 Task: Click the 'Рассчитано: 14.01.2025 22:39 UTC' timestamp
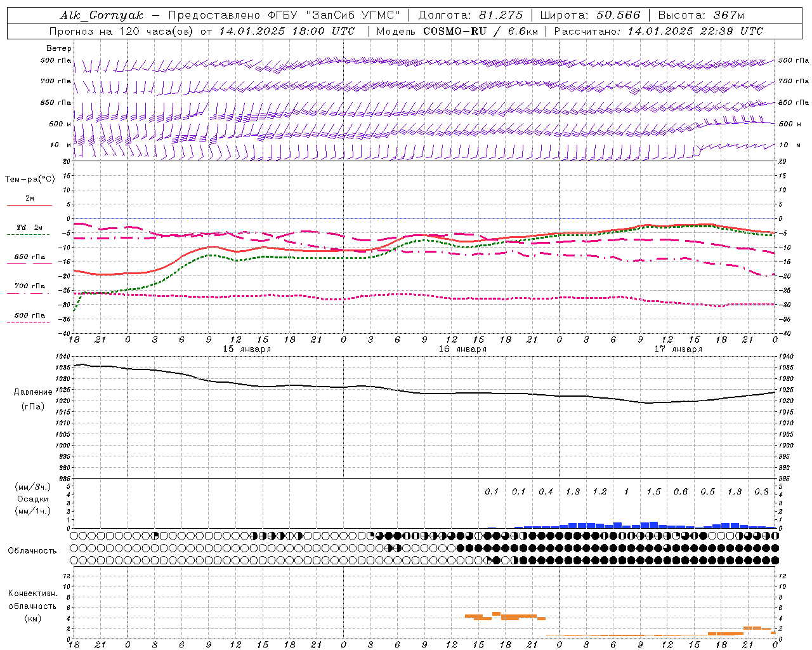click(x=658, y=31)
